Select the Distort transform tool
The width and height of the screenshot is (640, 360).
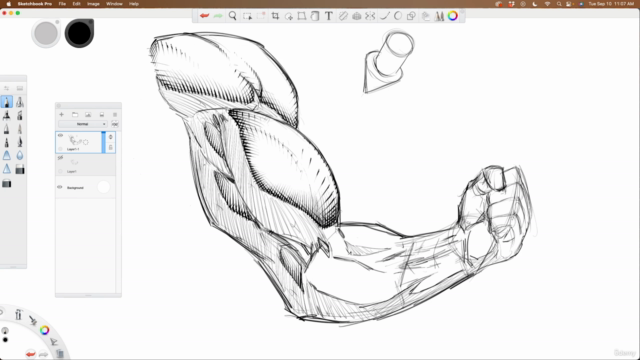click(302, 16)
